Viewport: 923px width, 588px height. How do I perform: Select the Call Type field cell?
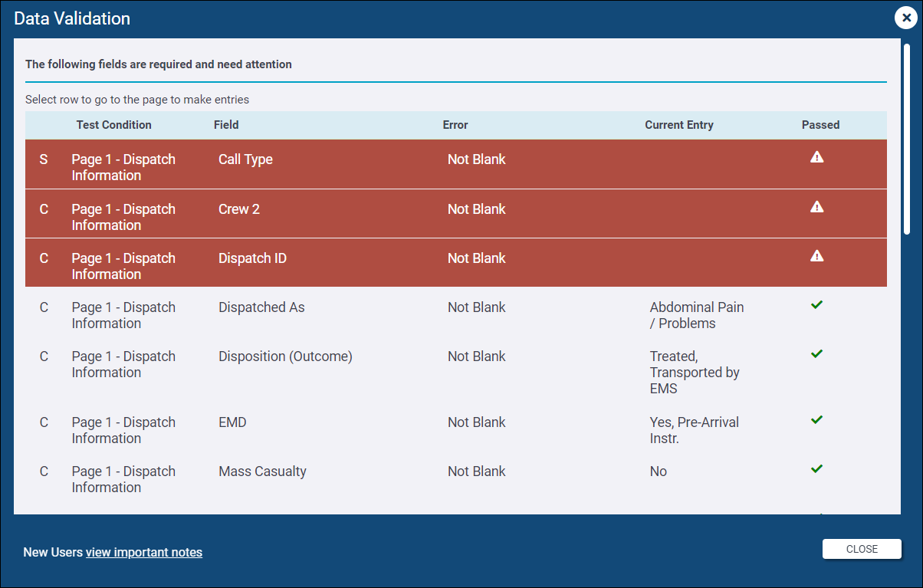(245, 159)
